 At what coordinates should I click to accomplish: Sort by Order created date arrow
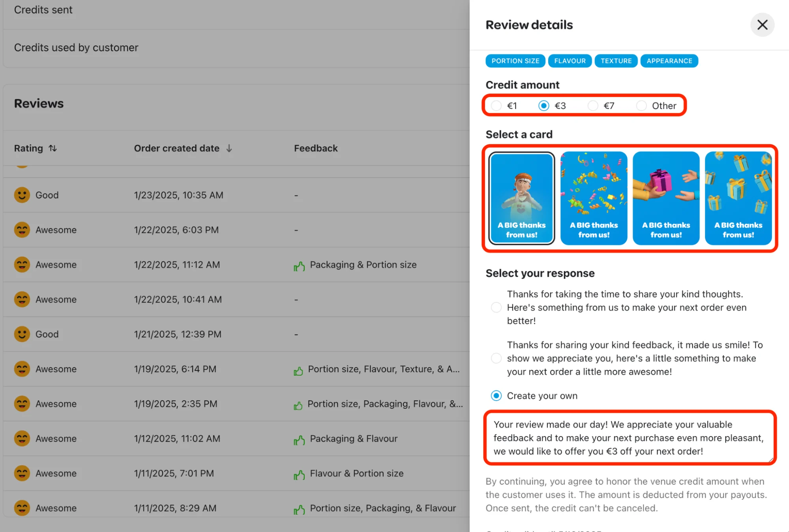point(229,148)
